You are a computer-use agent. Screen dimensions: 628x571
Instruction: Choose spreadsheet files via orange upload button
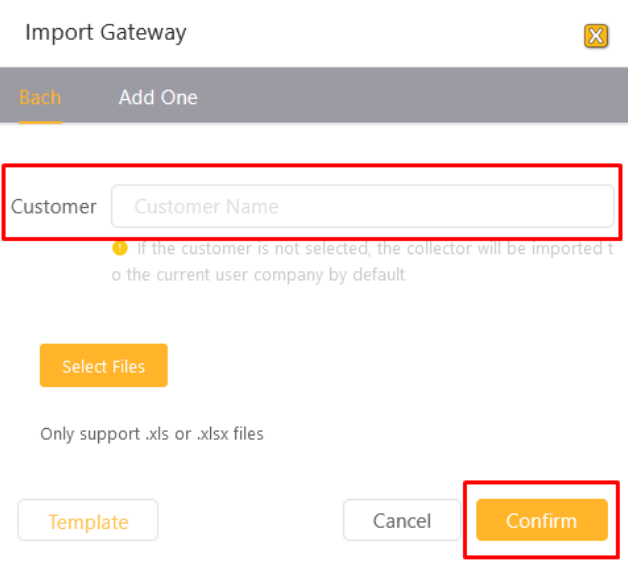[x=104, y=365]
